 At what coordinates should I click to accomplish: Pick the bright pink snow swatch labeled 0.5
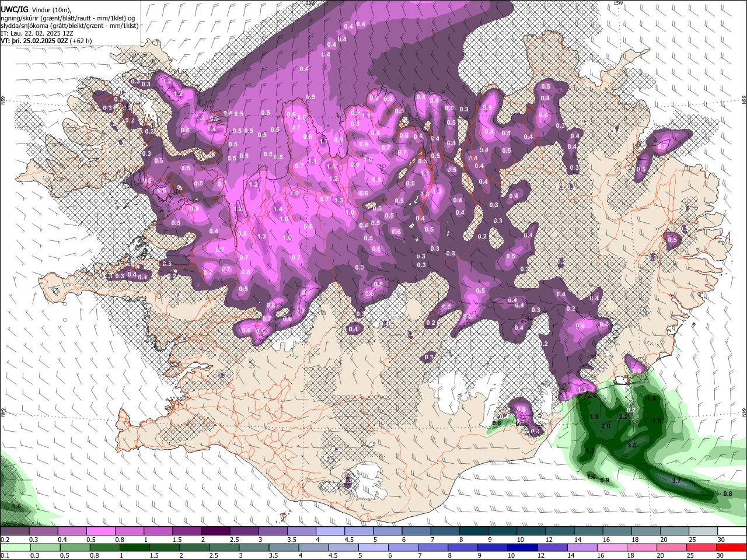(100, 531)
